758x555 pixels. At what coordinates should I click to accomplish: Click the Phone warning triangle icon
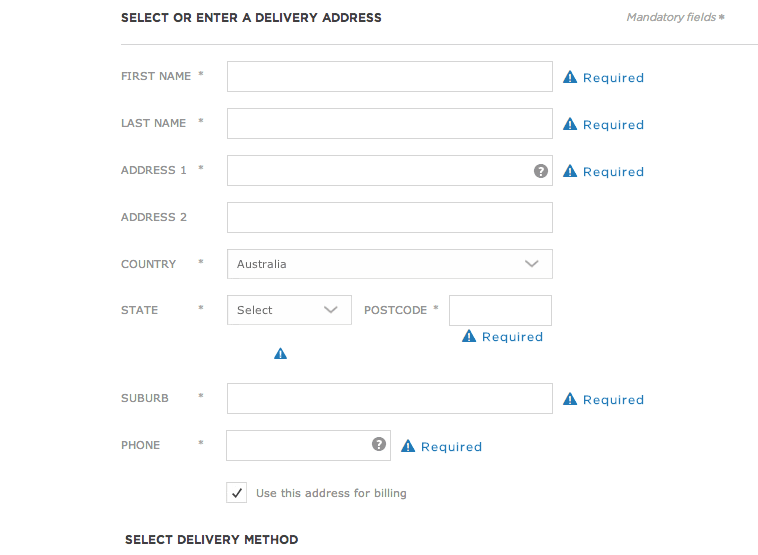coord(408,446)
